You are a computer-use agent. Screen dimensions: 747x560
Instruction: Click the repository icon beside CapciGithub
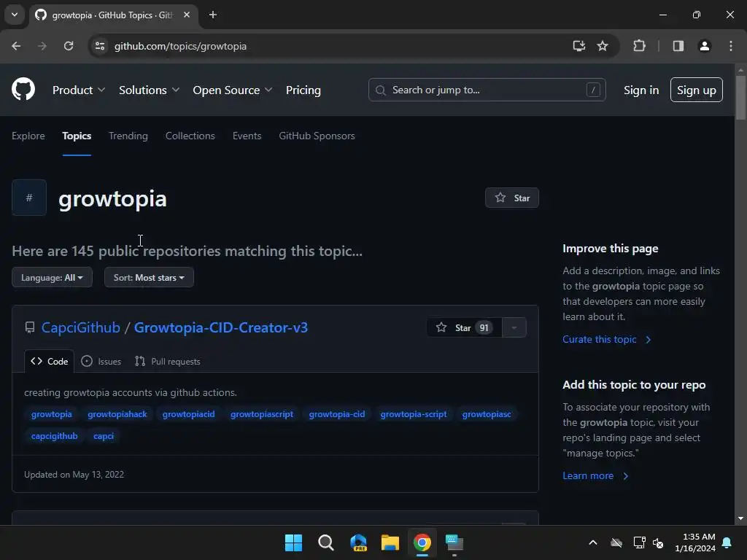(x=29, y=327)
